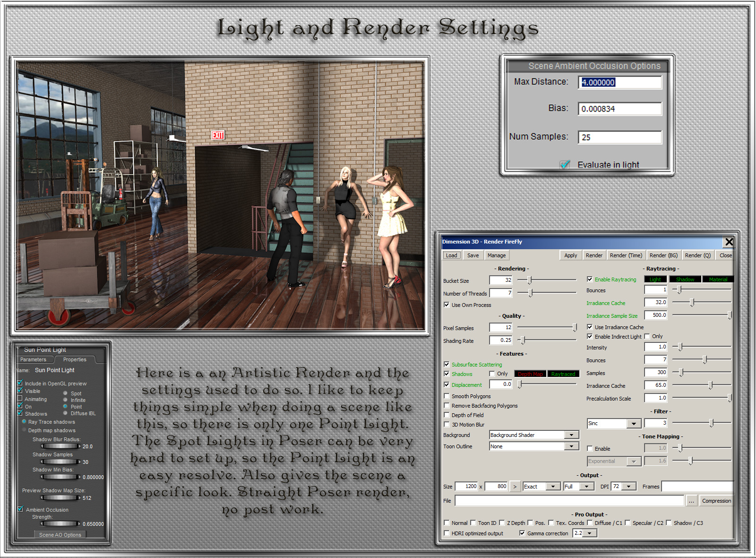Toggle Gamma correction checkbox

pyautogui.click(x=522, y=533)
